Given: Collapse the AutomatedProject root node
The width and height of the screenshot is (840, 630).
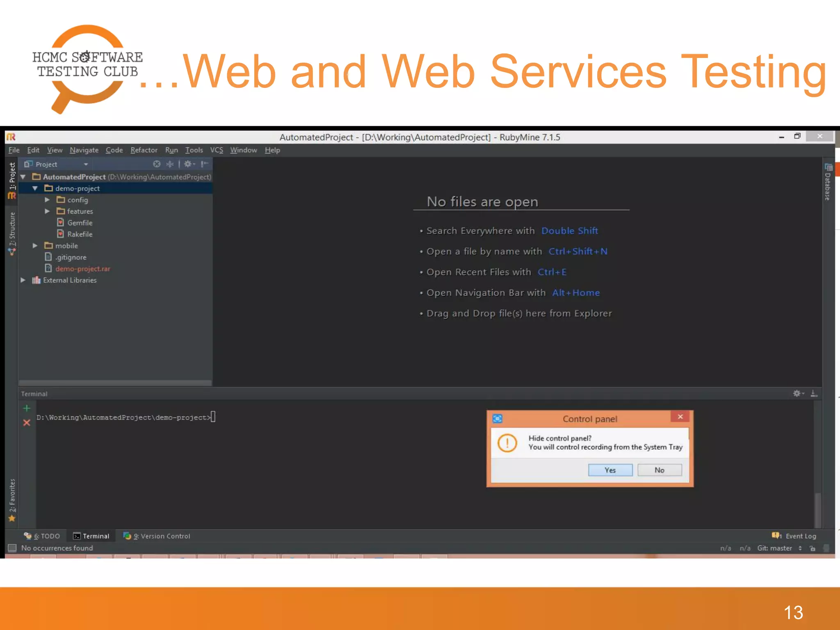Looking at the screenshot, I should coord(23,177).
